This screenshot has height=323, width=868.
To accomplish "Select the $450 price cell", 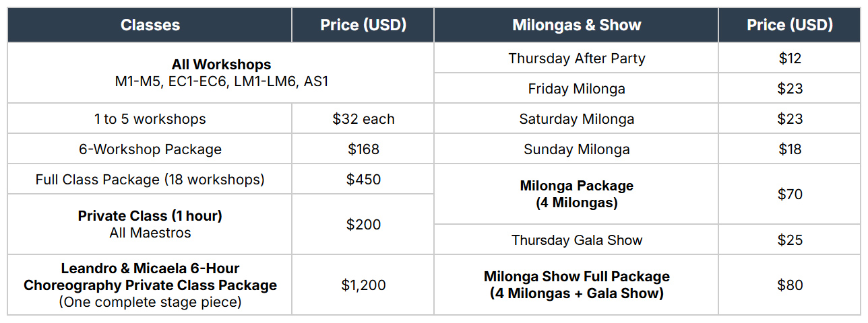I will (363, 180).
